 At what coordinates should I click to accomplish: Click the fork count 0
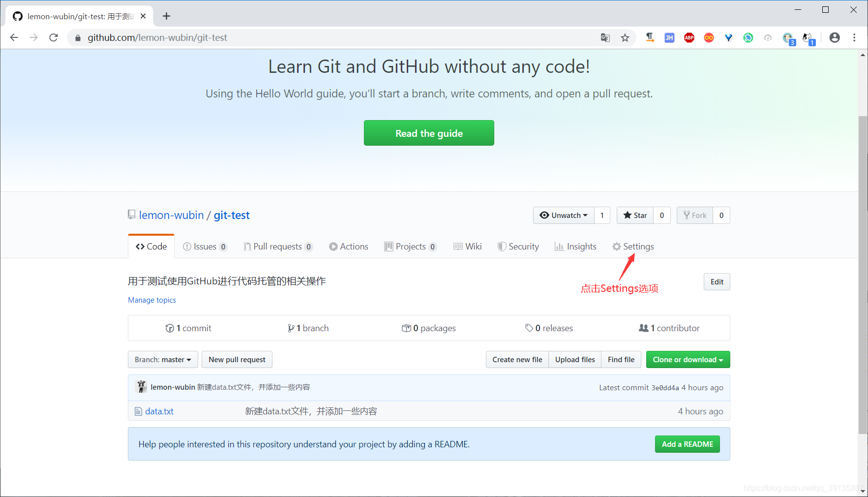721,215
